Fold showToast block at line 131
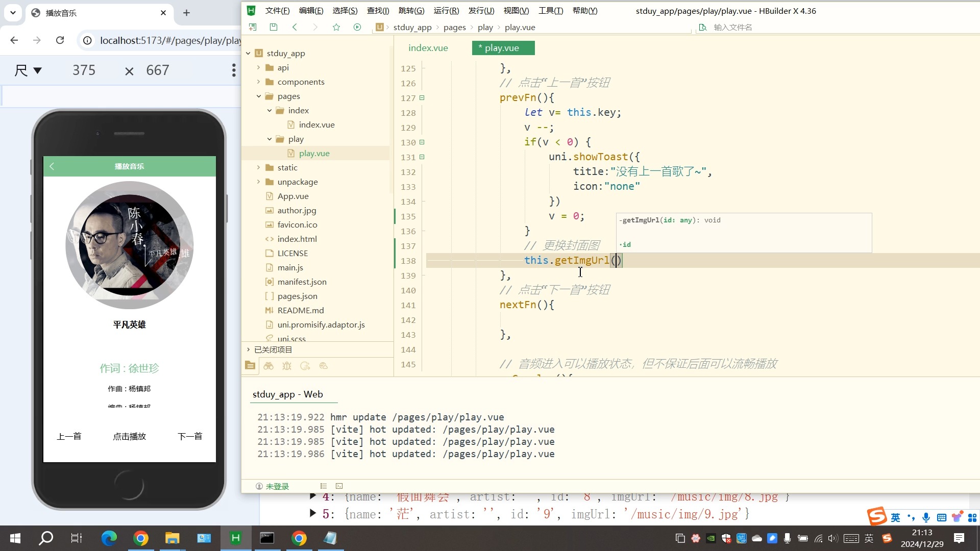 [422, 157]
